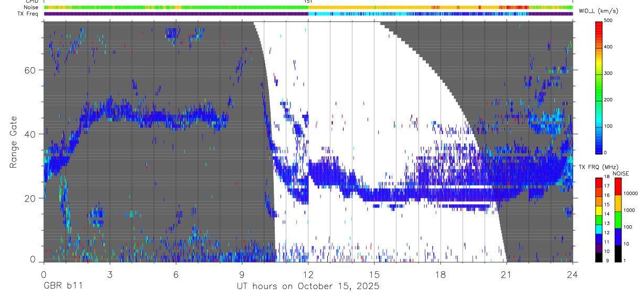Select the TX FRQ (MHz) legend title
The image size is (644, 297).
pyautogui.click(x=599, y=167)
